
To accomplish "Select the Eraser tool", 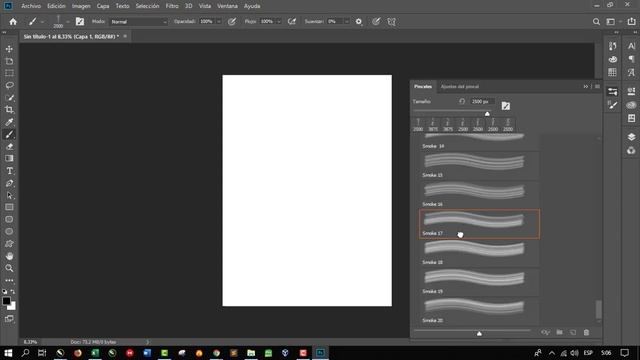I will 9,147.
